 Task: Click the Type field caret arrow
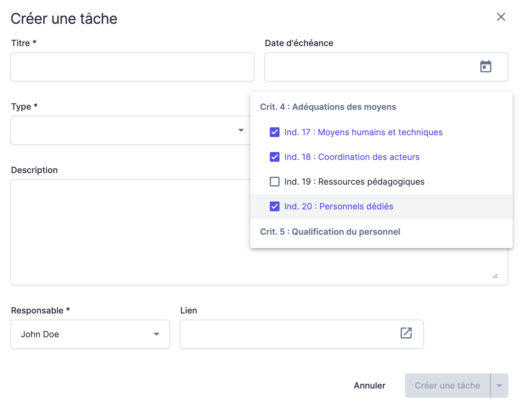point(241,130)
